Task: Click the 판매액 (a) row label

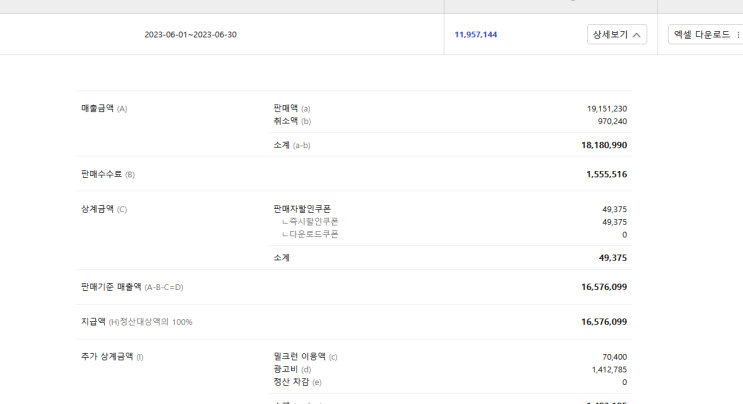Action: tap(292, 108)
